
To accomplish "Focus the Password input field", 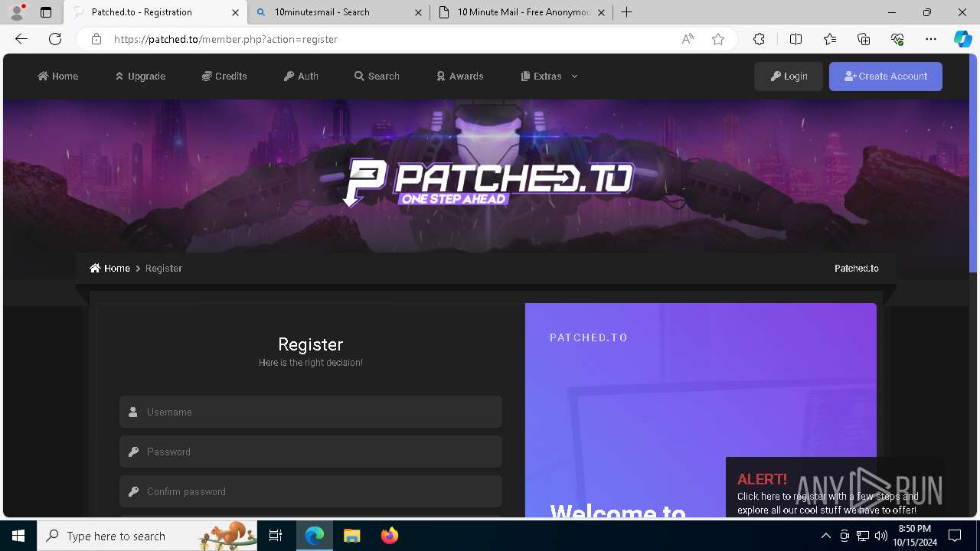I will [311, 452].
